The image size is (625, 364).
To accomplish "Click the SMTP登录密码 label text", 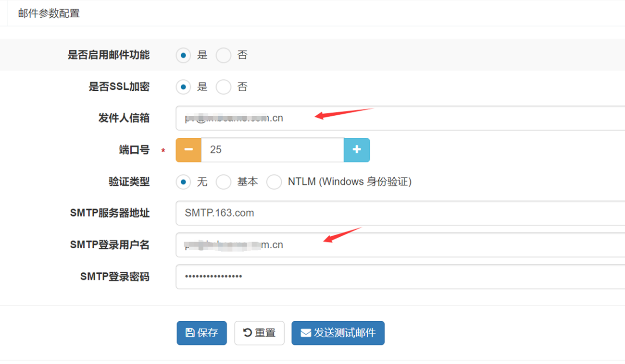I will click(114, 277).
